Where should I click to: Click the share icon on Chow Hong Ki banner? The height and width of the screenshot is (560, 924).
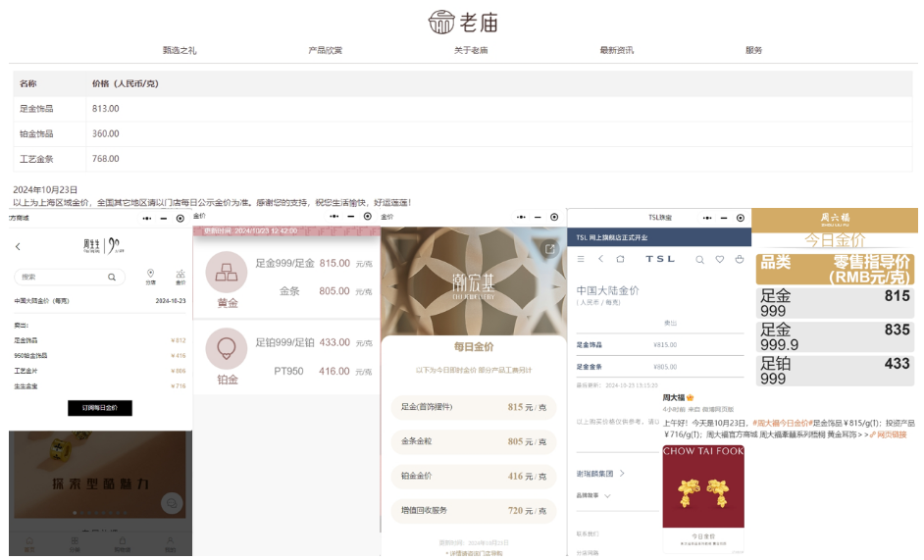pyautogui.click(x=551, y=249)
